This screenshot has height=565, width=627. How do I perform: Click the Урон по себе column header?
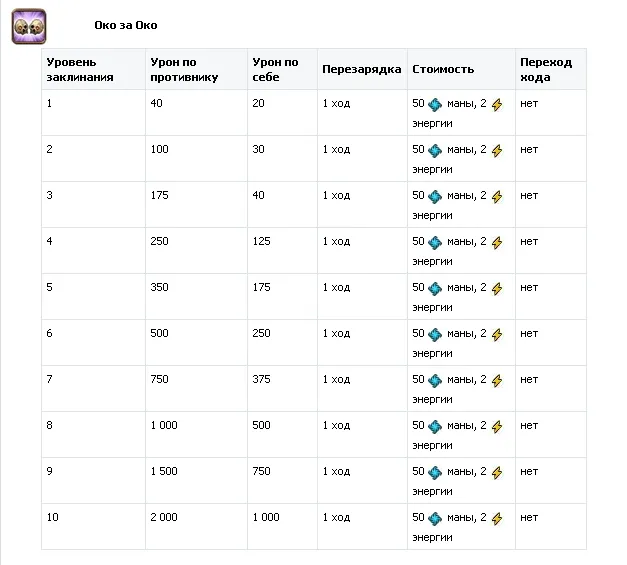click(275, 69)
